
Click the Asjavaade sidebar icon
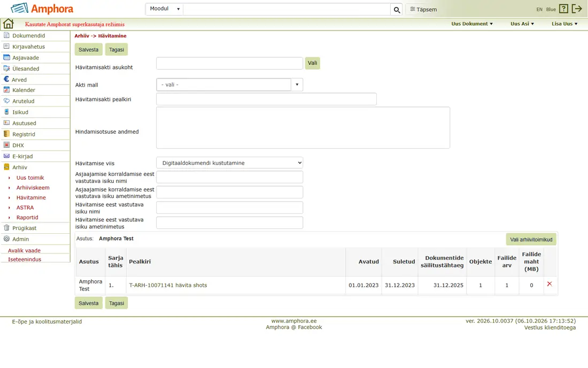point(6,57)
